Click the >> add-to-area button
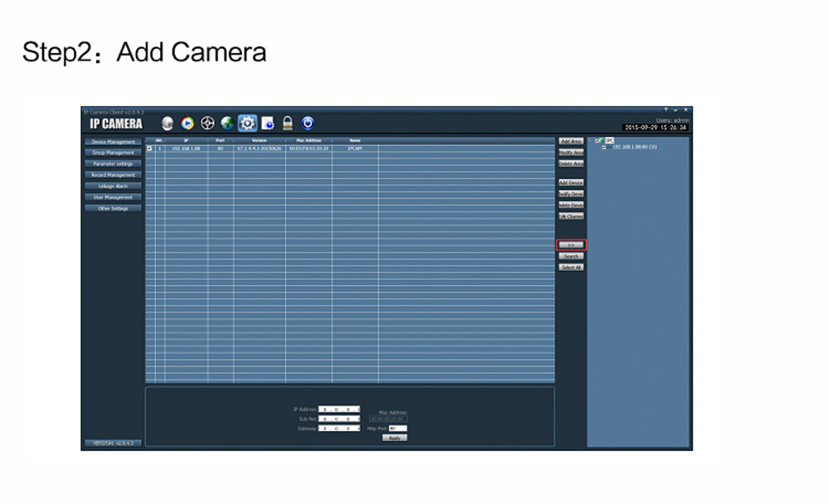 tap(570, 245)
